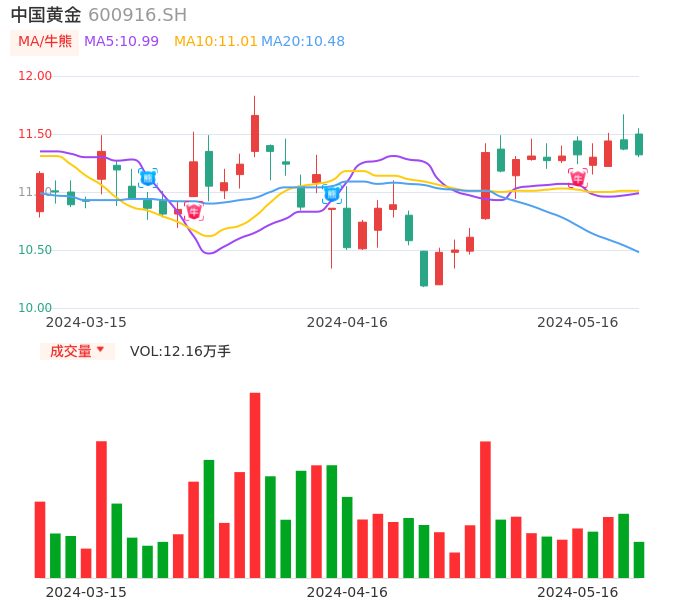This screenshot has width=686, height=606.
Task: Click the 2024-04-16 date label under price chart
Action: pos(347,322)
